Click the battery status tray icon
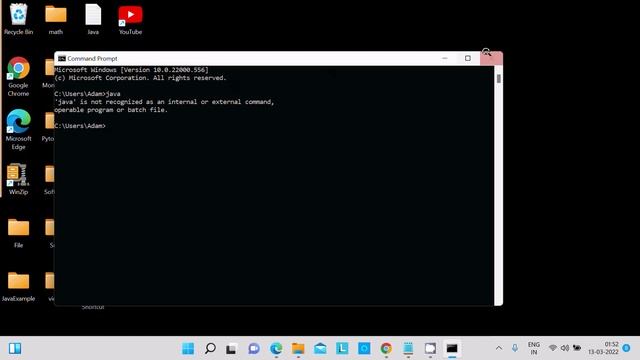 (577, 348)
